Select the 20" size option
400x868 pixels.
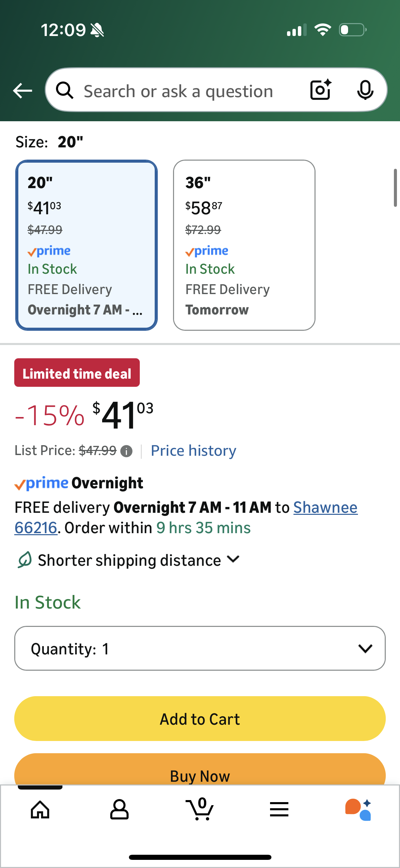pyautogui.click(x=87, y=245)
